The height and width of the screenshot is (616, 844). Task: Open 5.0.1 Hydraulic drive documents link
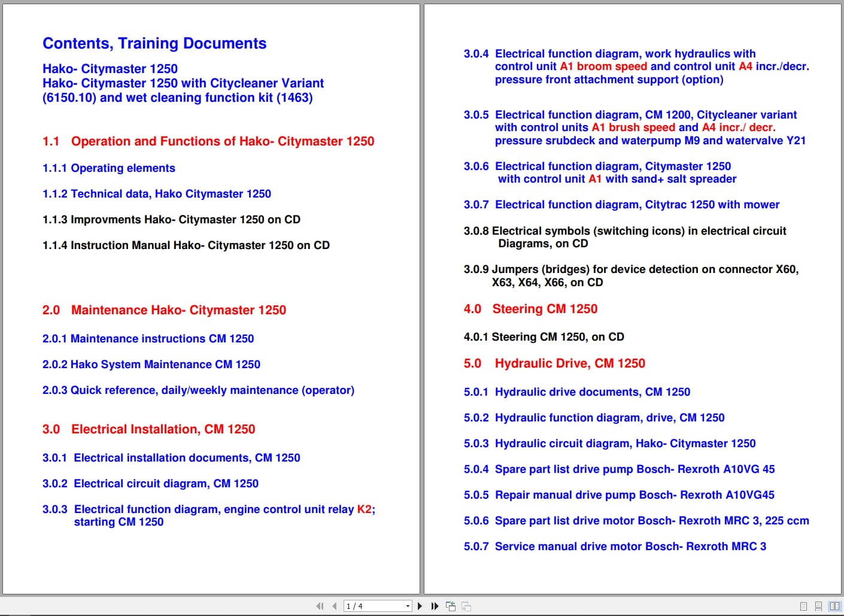click(x=577, y=392)
